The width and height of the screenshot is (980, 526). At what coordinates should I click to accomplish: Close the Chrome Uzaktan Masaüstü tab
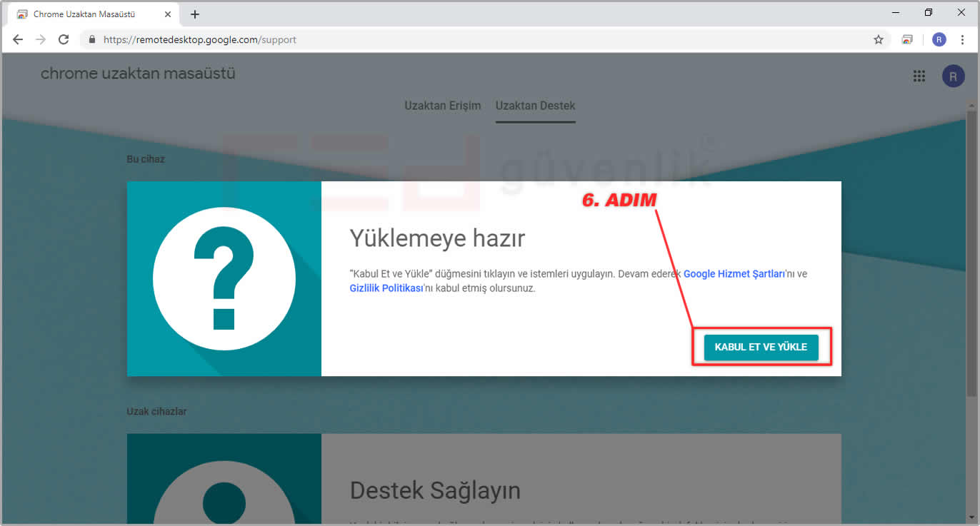point(168,14)
